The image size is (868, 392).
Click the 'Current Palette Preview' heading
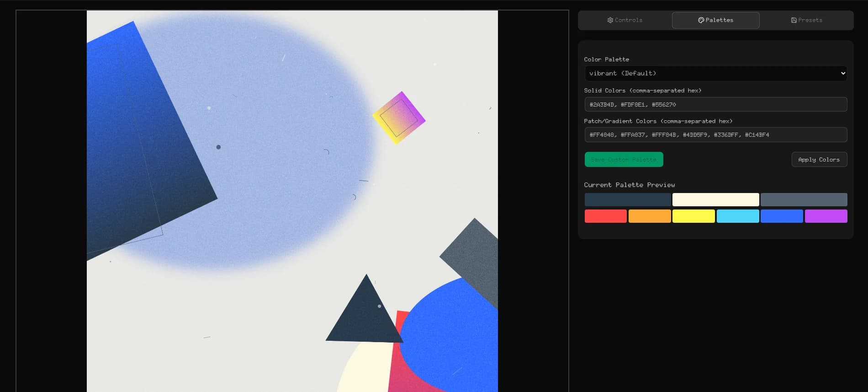point(629,185)
